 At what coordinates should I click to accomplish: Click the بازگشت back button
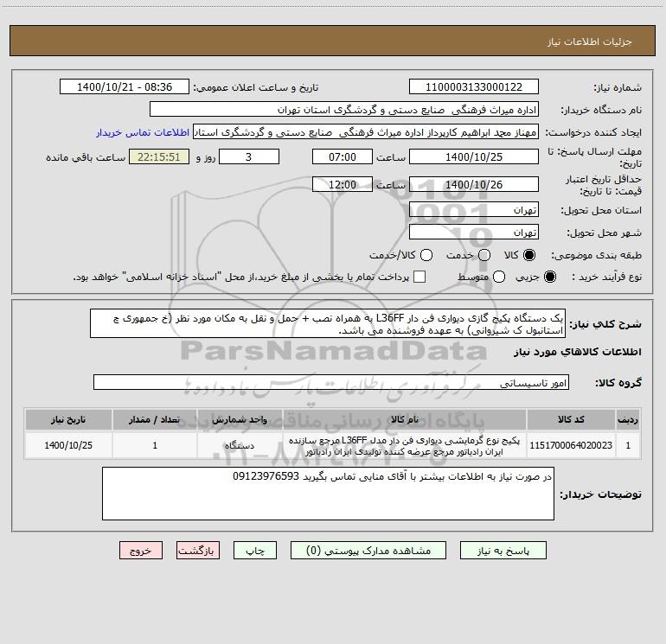198,551
